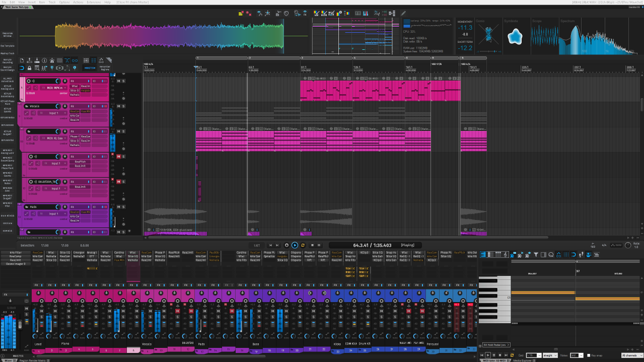Unmute track 11 with the red M
Image resolution: width=644 pixels, height=362 pixels.
pos(119,157)
